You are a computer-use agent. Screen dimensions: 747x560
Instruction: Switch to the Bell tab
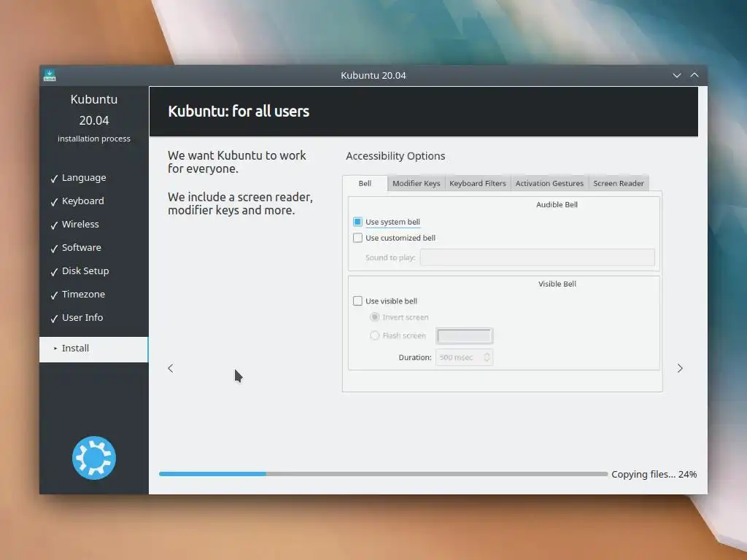pyautogui.click(x=365, y=183)
